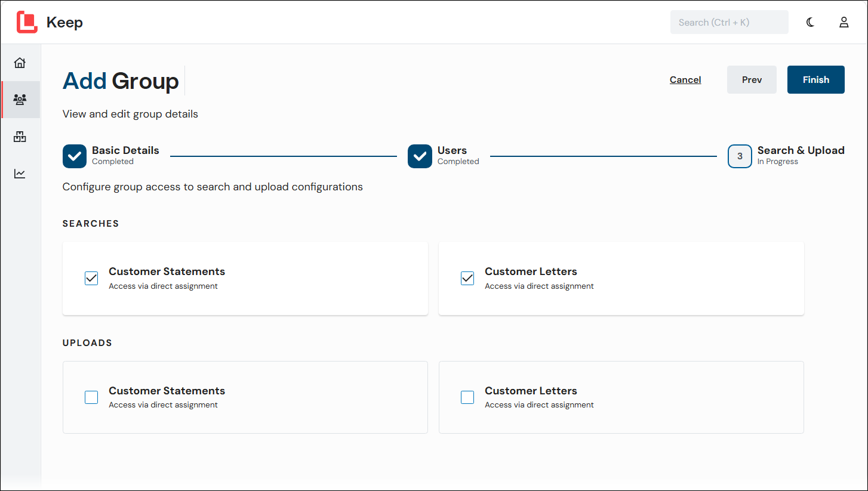868x491 pixels.
Task: Go back with the Prev button
Action: tap(752, 79)
